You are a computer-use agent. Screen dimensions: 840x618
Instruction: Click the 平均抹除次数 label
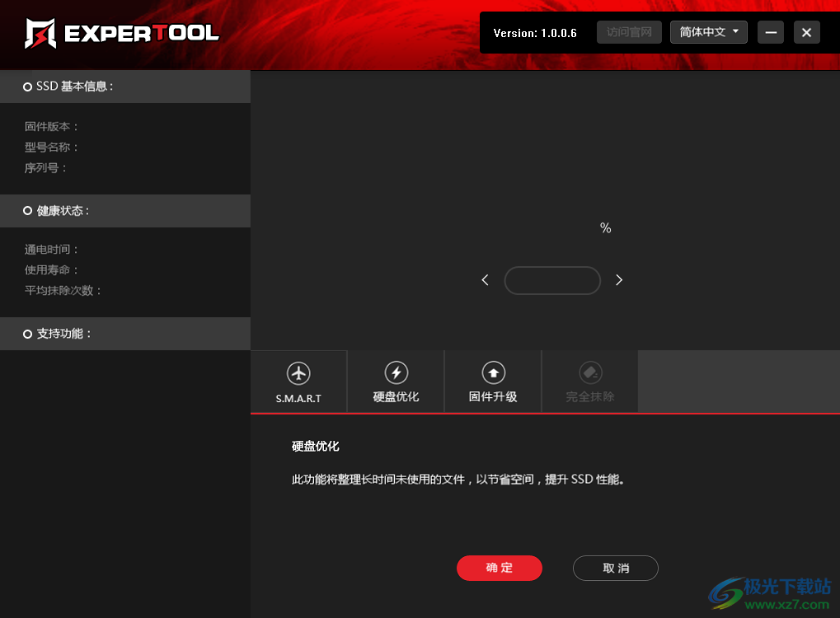tap(63, 290)
